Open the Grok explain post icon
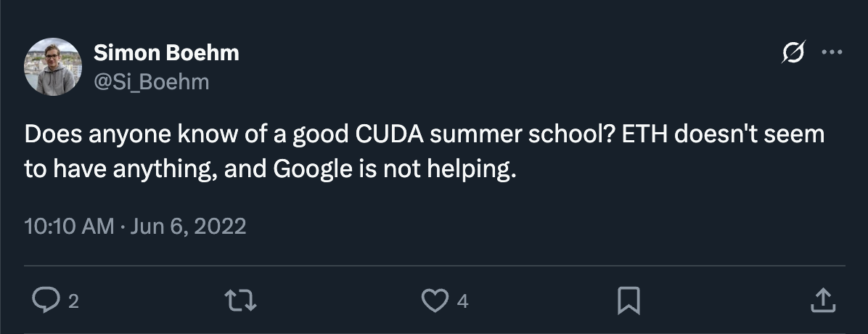This screenshot has height=334, width=868. 793,52
